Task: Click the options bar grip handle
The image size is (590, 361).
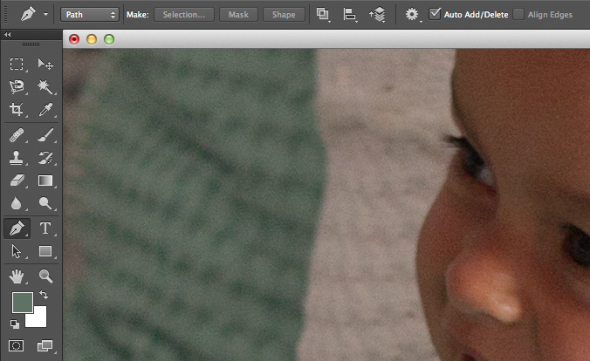Action: pyautogui.click(x=5, y=15)
